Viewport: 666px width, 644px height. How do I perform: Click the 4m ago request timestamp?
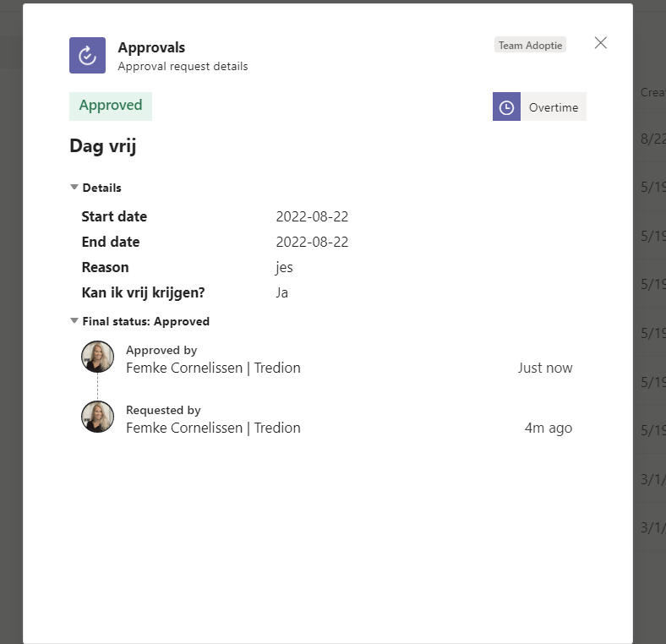(549, 428)
